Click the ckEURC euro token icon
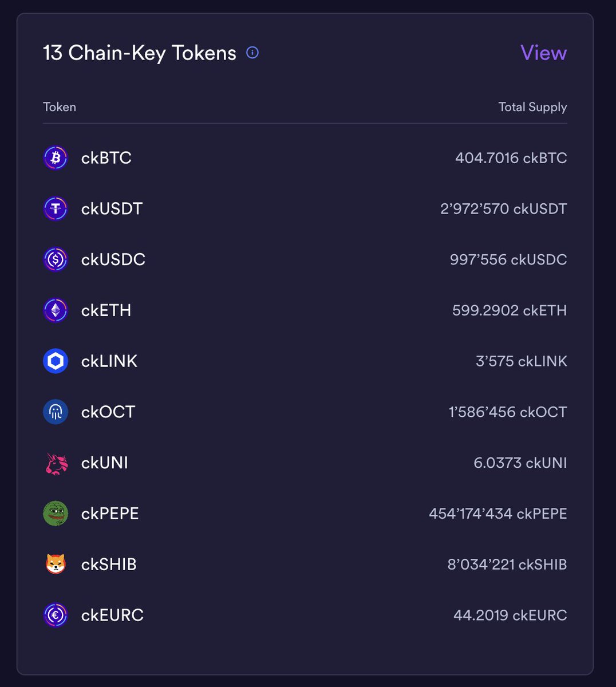Viewport: 616px width, 687px height. (x=56, y=615)
